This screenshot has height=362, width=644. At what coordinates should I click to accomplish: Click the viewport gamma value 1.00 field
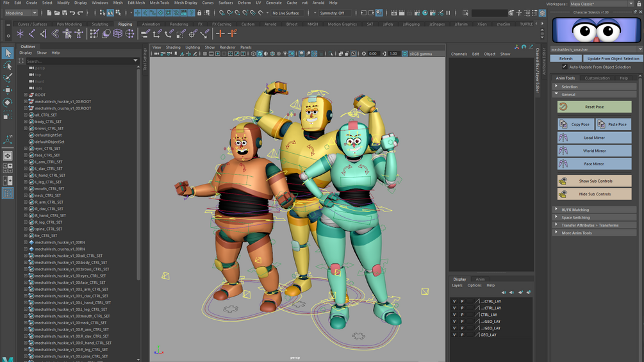(393, 54)
